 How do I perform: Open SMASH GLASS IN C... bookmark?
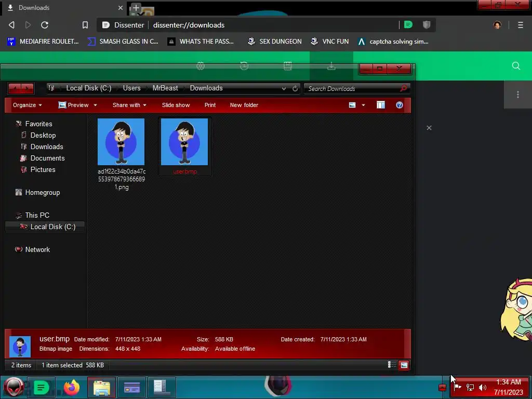tap(123, 42)
